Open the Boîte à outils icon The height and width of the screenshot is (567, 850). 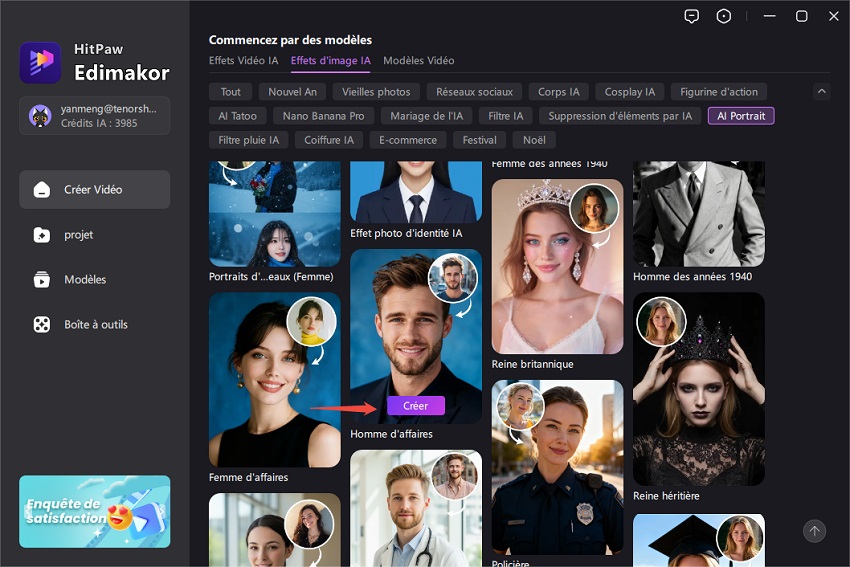[42, 325]
